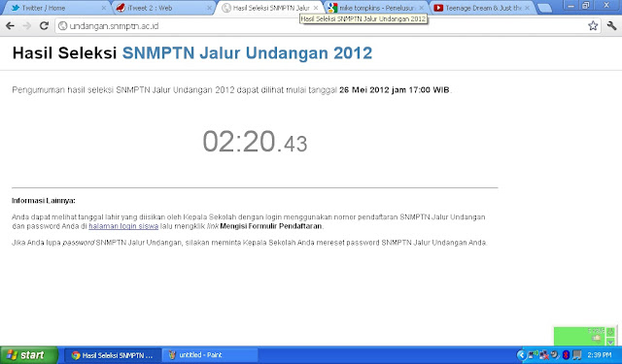Follow the halaman login siswa link
The height and width of the screenshot is (364, 622).
pos(123,226)
